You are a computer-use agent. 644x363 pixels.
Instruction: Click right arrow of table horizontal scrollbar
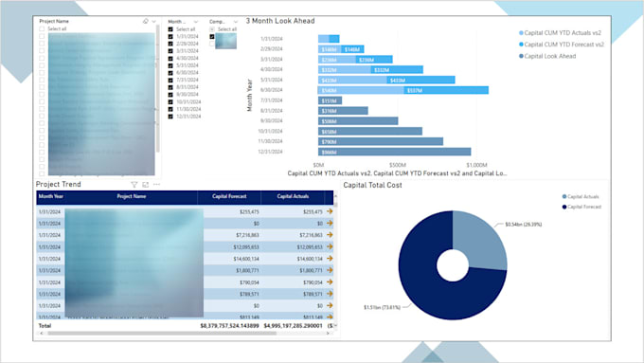(x=328, y=334)
